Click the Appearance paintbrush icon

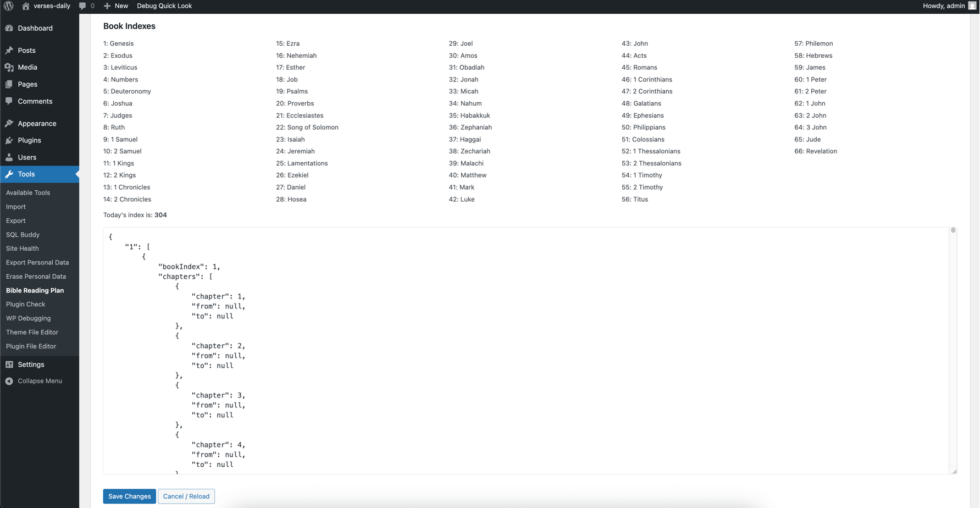[9, 123]
